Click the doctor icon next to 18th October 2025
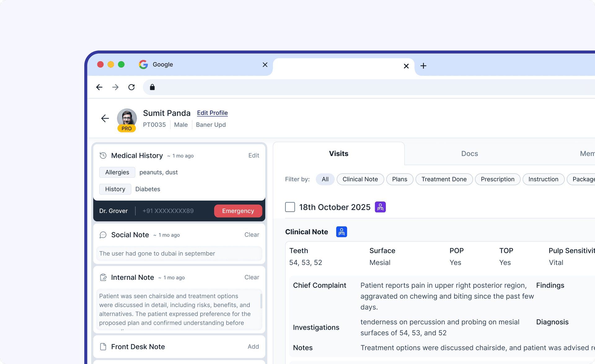Image resolution: width=595 pixels, height=364 pixels. 380,207
